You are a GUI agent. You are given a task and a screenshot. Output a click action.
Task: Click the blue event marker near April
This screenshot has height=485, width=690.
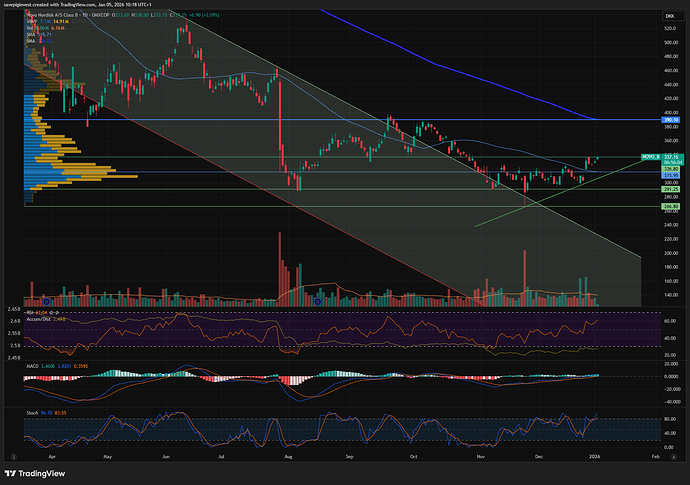tap(46, 301)
